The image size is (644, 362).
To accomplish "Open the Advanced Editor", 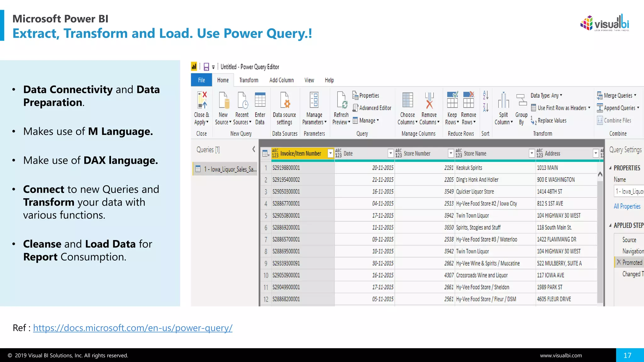I will point(372,108).
